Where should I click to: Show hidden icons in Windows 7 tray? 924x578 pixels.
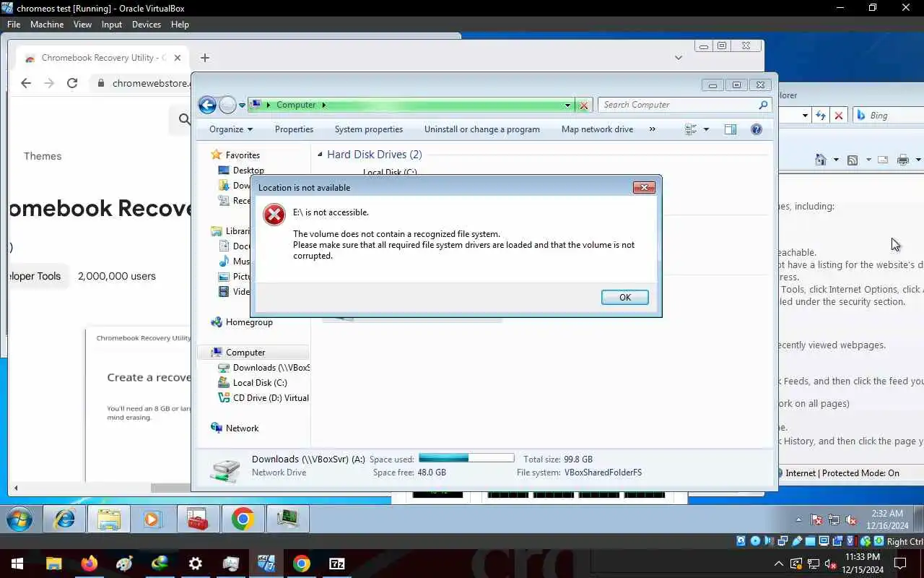coord(798,519)
